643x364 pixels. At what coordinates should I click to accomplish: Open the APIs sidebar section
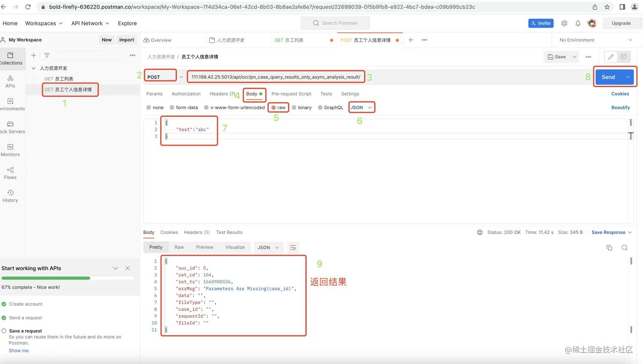[10, 82]
